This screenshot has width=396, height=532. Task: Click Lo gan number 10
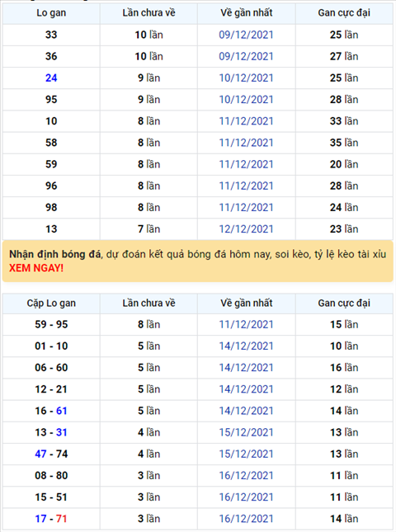[51, 121]
